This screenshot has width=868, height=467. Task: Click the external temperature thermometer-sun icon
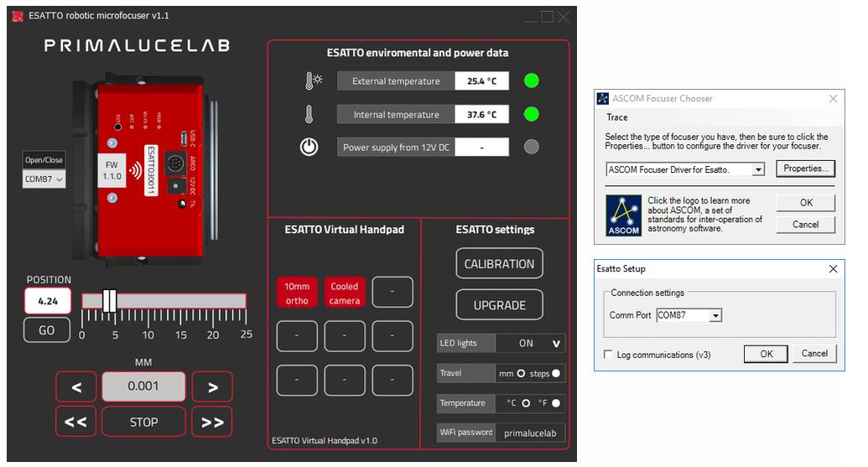(314, 80)
